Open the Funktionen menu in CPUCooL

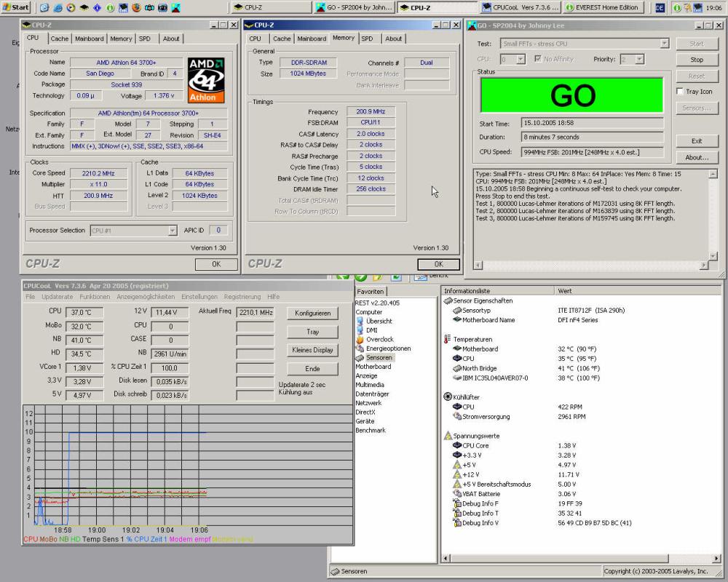click(x=95, y=297)
